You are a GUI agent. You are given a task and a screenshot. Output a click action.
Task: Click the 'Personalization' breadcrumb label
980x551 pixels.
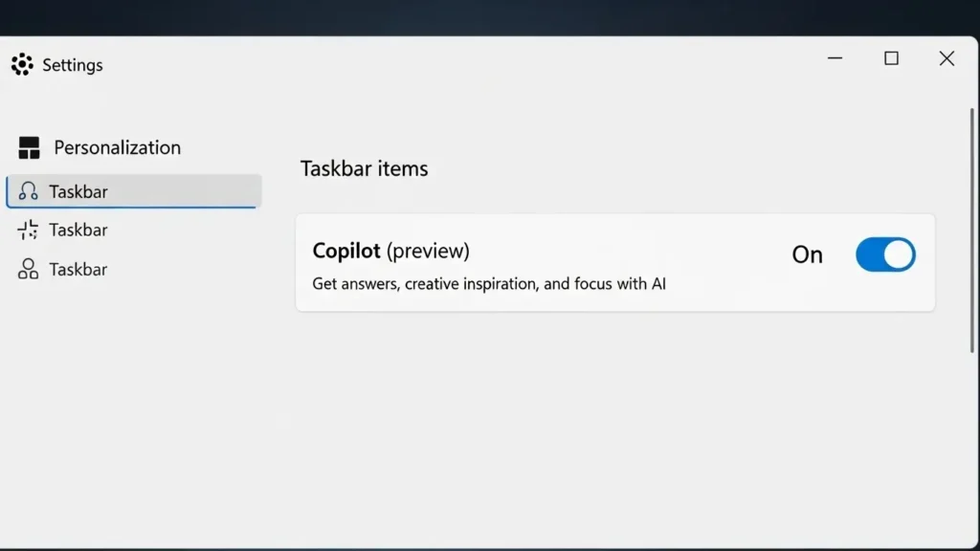pos(119,146)
